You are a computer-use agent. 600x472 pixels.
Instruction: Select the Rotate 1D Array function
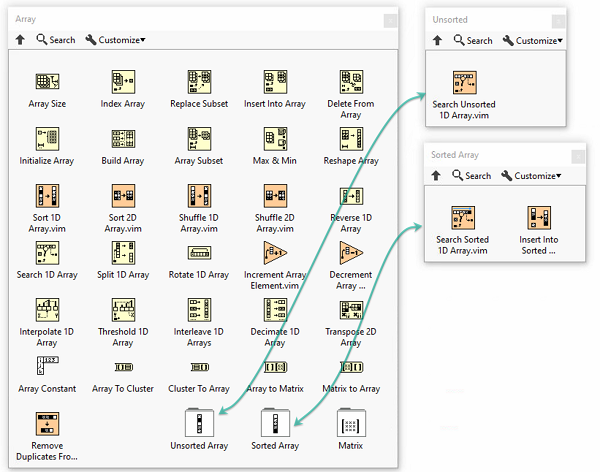tap(199, 253)
